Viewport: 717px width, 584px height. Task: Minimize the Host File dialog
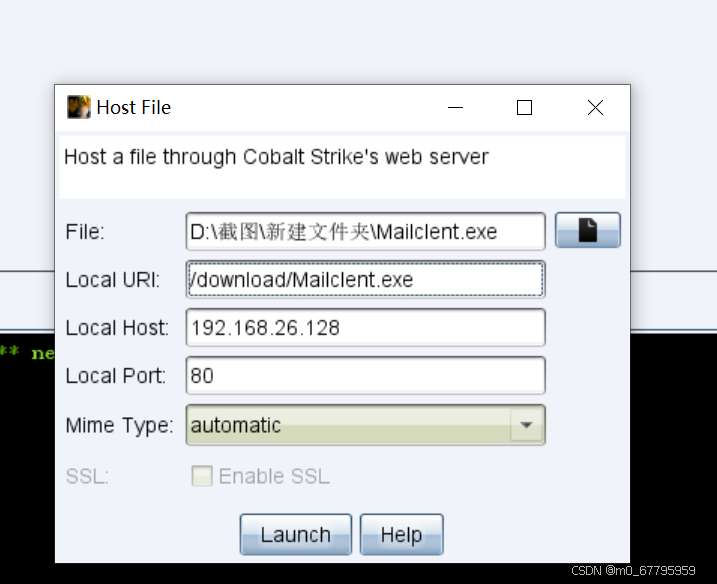tap(455, 108)
